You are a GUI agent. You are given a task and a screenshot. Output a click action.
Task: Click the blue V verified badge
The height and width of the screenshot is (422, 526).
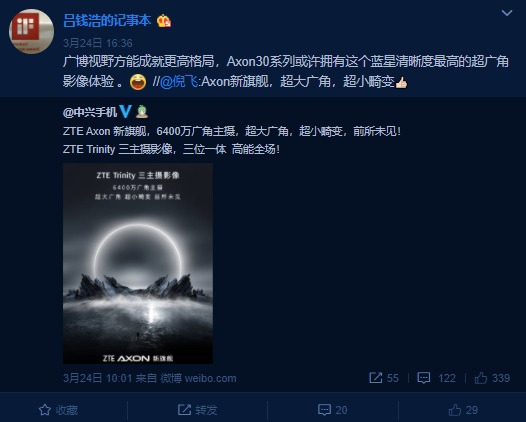point(125,111)
